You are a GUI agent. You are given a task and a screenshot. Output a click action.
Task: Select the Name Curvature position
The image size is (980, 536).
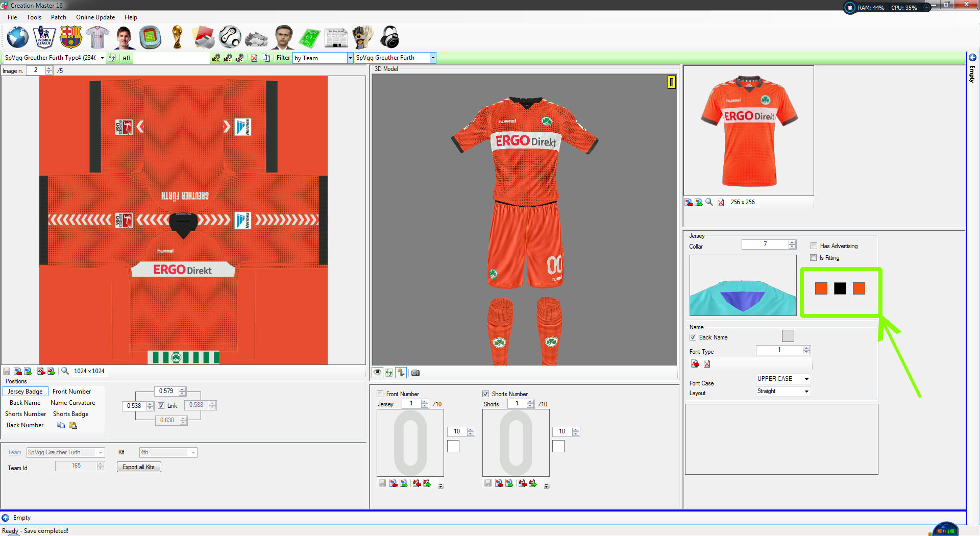[73, 403]
